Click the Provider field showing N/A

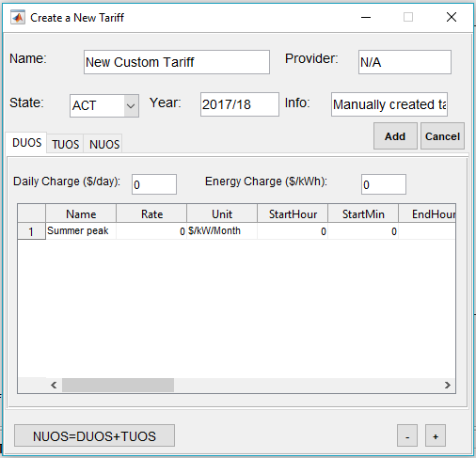click(405, 62)
